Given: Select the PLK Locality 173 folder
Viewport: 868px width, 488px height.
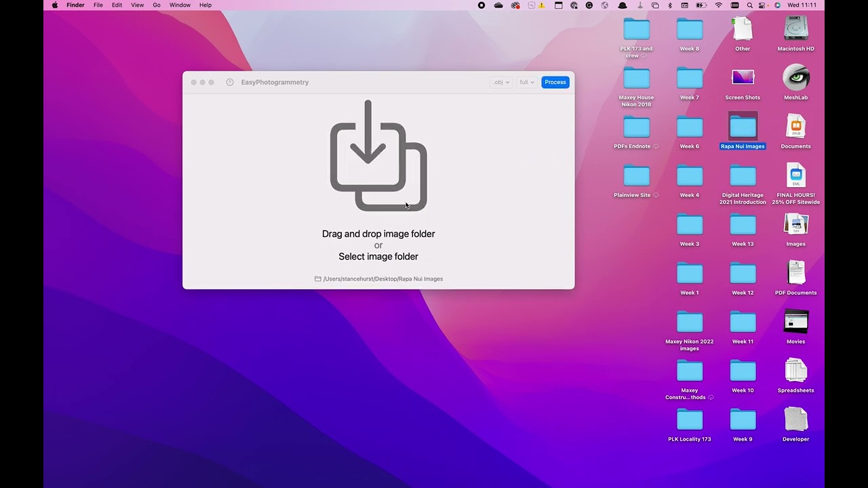Looking at the screenshot, I should (690, 420).
